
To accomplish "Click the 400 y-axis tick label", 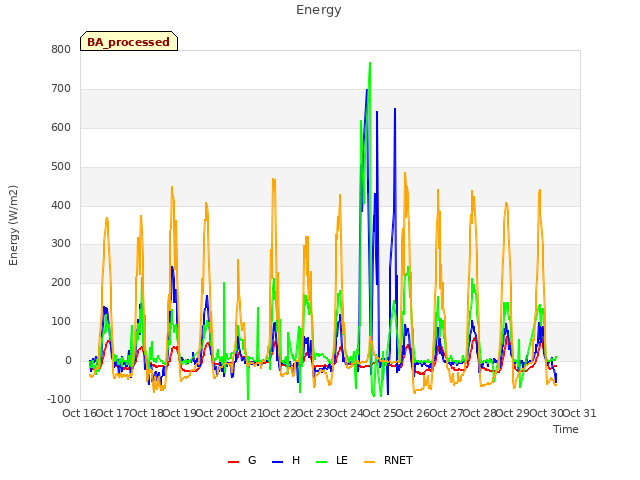I will (x=61, y=205).
